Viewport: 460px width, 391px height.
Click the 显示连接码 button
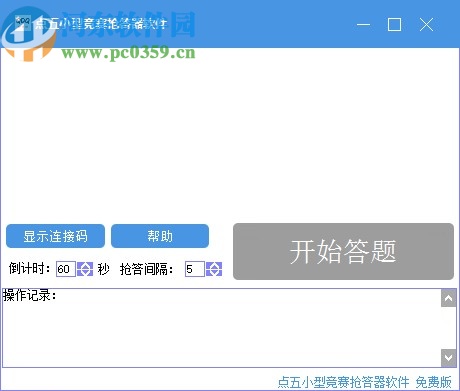click(x=55, y=236)
